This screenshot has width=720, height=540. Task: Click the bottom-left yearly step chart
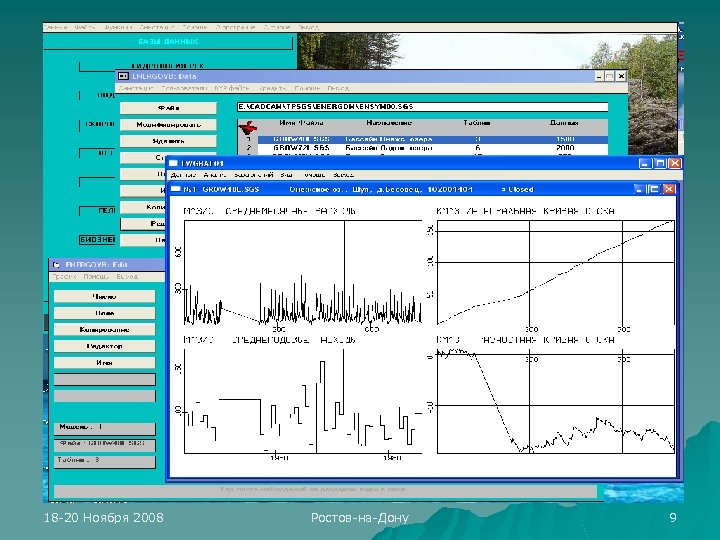click(x=303, y=401)
